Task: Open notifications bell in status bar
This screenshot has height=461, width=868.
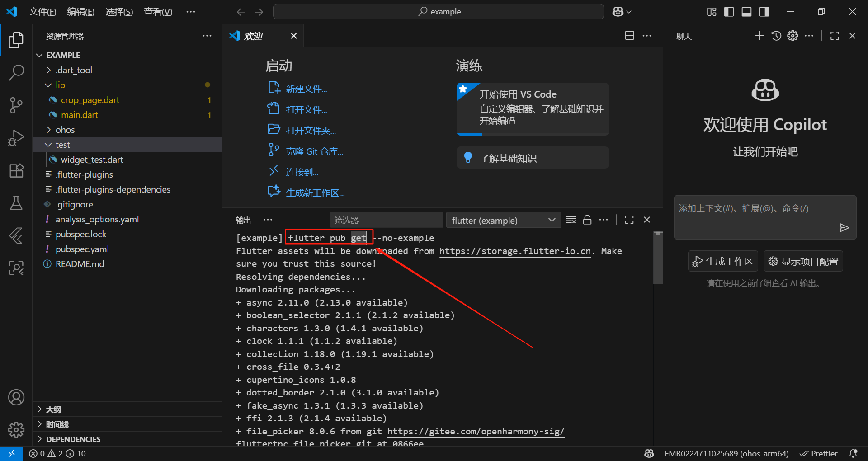Action: click(x=853, y=453)
